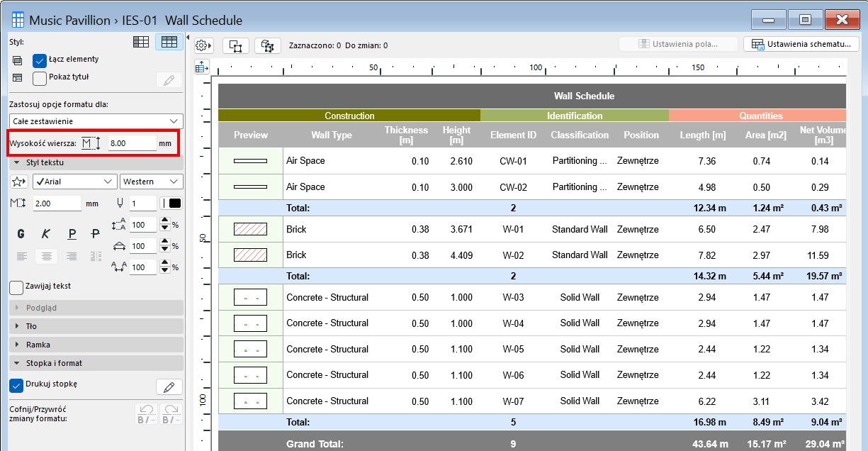The width and height of the screenshot is (868, 451).
Task: Expand the Tło section
Action: [96, 326]
